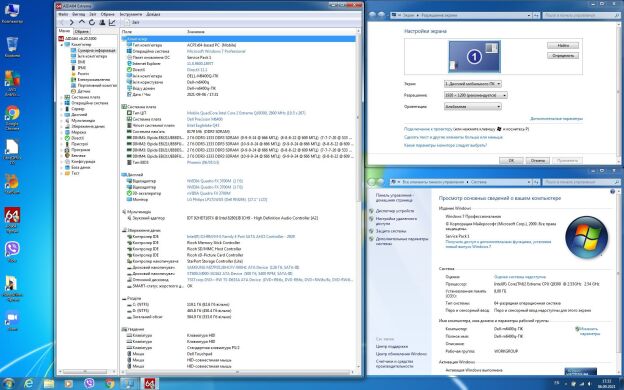624x390 pixels.
Task: Open the link about making text larger or smaller
Action: click(453, 137)
